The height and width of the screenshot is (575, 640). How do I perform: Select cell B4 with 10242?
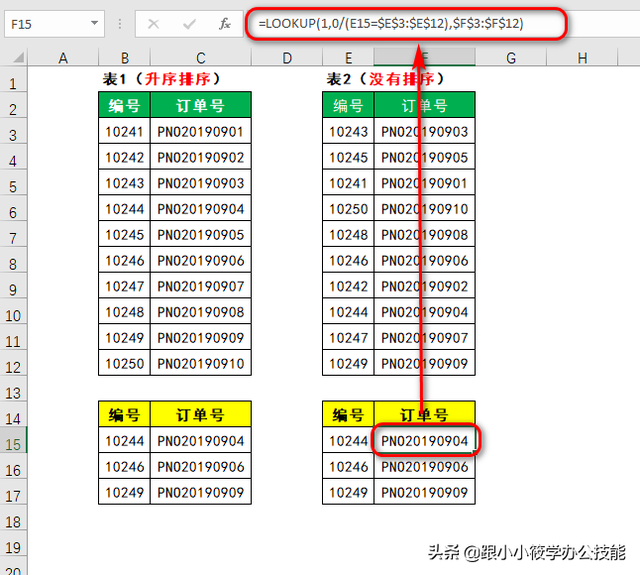click(124, 157)
